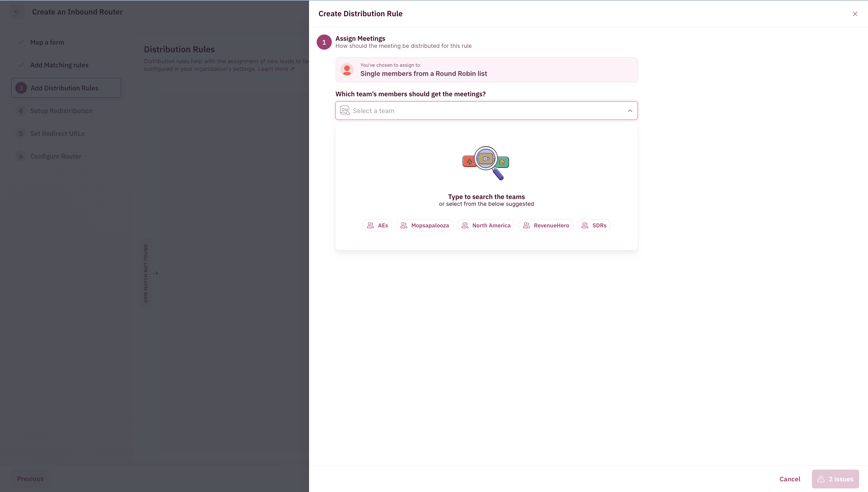Click step 5 number badge for Set Redirect URLs
The image size is (868, 492).
(21, 133)
